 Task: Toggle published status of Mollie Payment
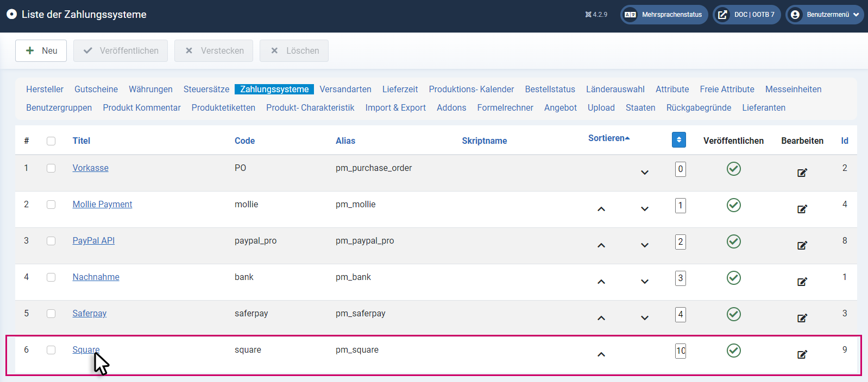pyautogui.click(x=734, y=205)
